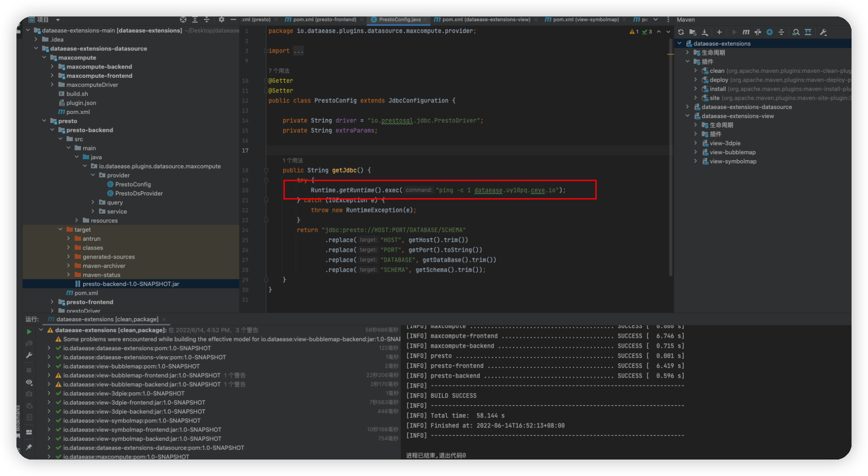The image size is (868, 476).
Task: Open the Bookmarks tool window
Action: [x=18, y=421]
